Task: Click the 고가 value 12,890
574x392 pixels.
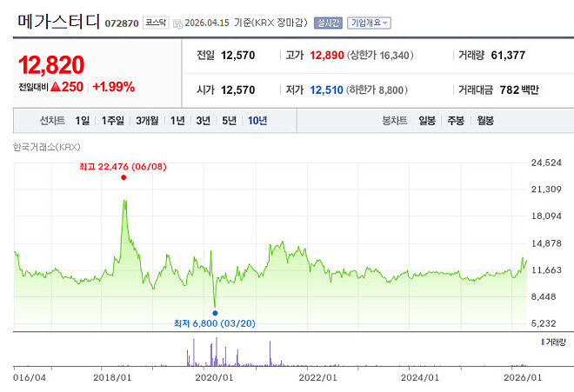Action: pos(326,56)
